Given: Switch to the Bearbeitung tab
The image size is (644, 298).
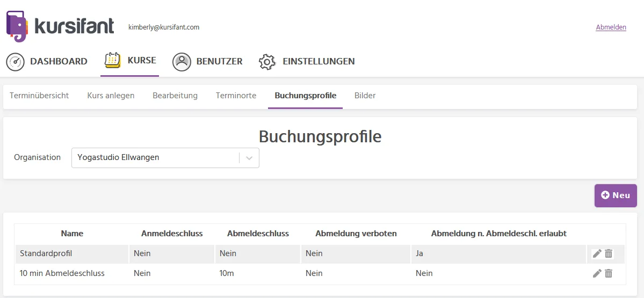Looking at the screenshot, I should coord(175,96).
